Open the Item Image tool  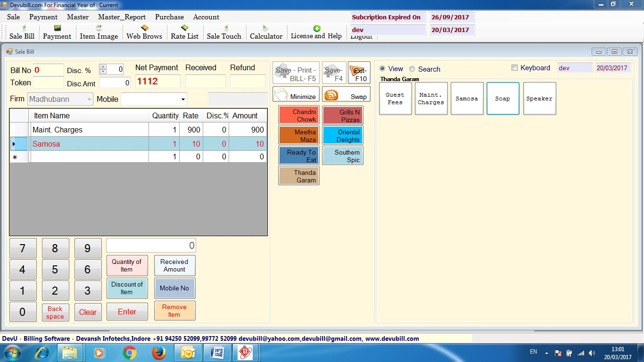click(x=99, y=33)
